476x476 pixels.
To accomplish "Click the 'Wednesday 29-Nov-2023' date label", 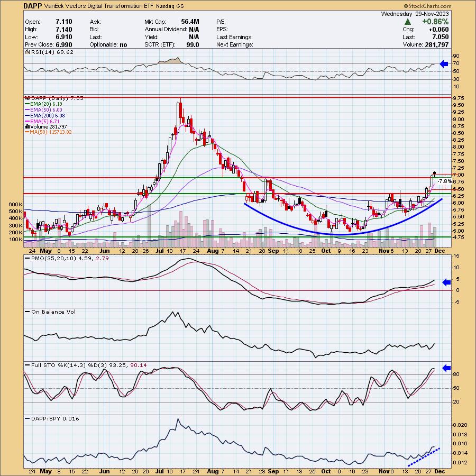I will click(415, 14).
